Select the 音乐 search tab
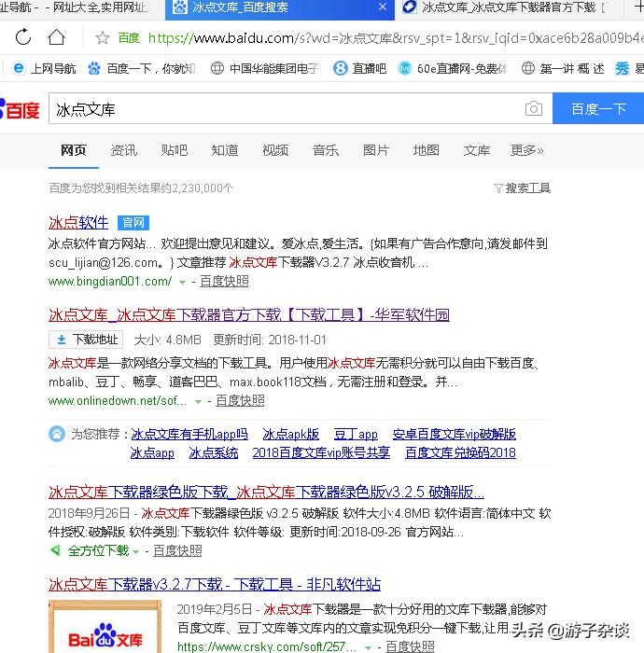The width and height of the screenshot is (644, 653). tap(326, 150)
